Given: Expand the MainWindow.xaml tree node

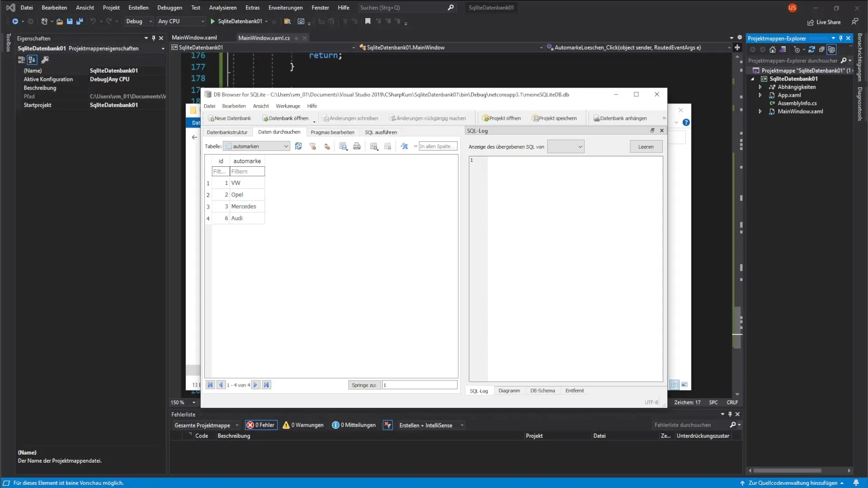Looking at the screenshot, I should tap(760, 111).
